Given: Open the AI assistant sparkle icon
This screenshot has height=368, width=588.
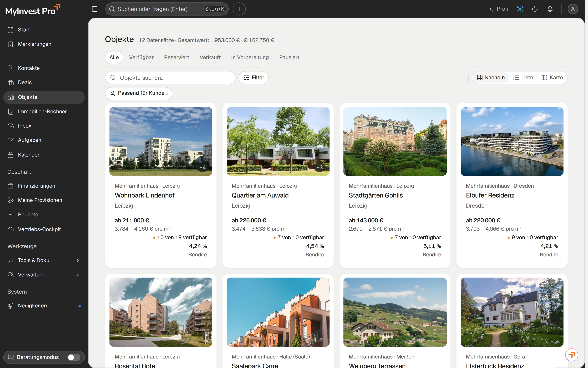Looking at the screenshot, I should click(x=520, y=9).
